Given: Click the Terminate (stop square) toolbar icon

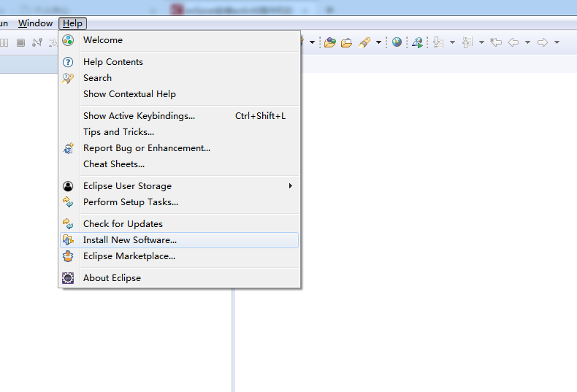Looking at the screenshot, I should [x=21, y=42].
